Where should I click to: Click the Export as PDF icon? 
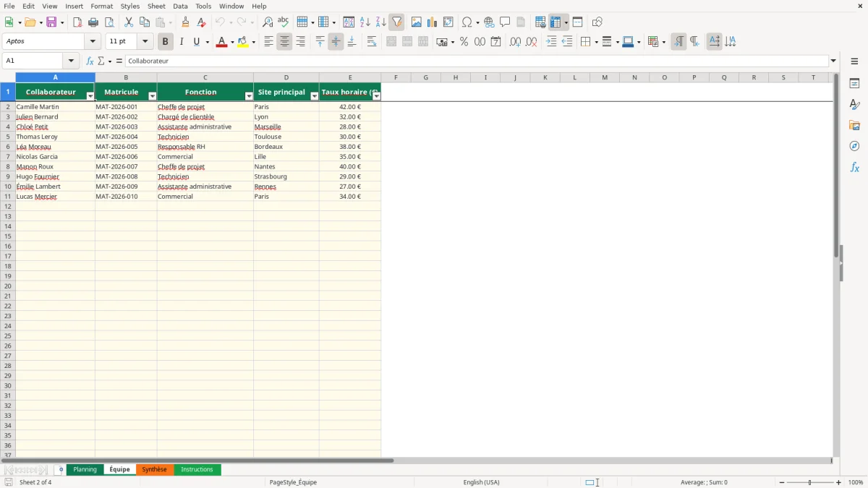click(x=77, y=22)
